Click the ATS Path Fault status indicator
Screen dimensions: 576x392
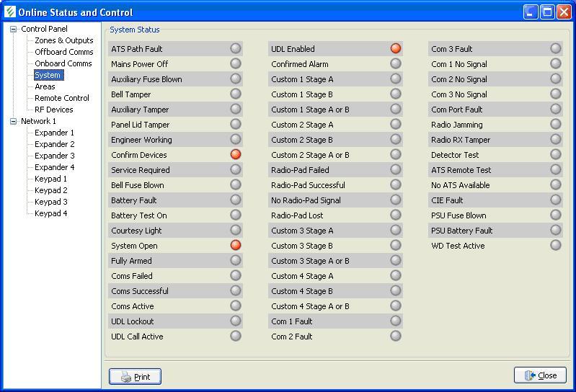235,48
